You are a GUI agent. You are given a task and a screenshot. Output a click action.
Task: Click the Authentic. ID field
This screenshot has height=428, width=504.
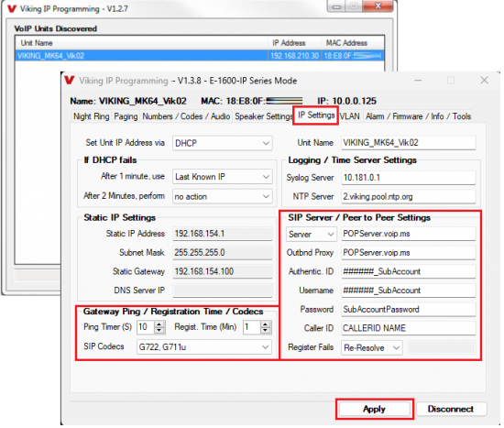408,271
